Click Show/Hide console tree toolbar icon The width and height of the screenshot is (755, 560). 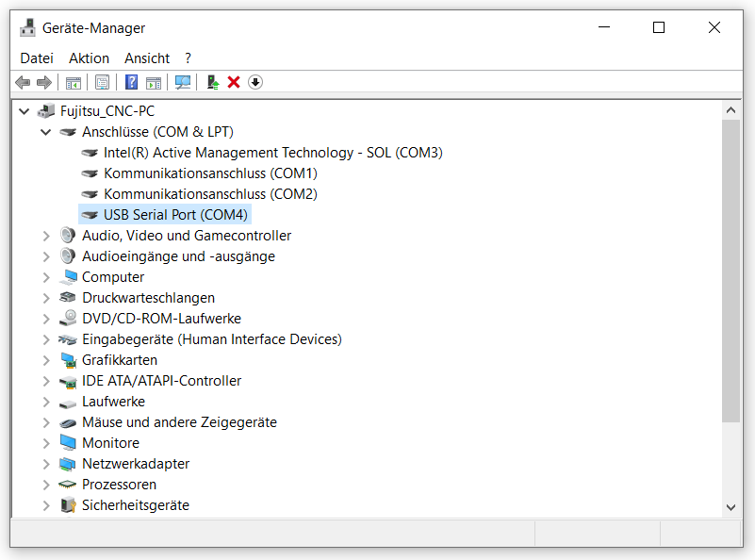pyautogui.click(x=74, y=82)
